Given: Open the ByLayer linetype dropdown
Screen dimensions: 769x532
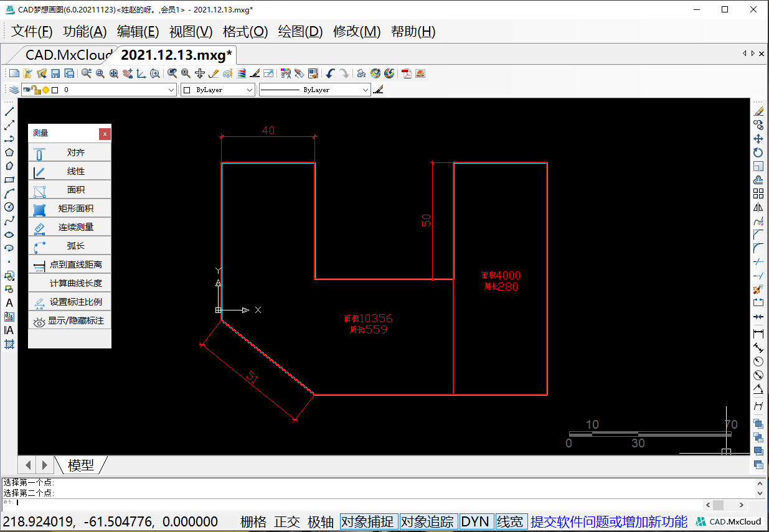Looking at the screenshot, I should 365,90.
